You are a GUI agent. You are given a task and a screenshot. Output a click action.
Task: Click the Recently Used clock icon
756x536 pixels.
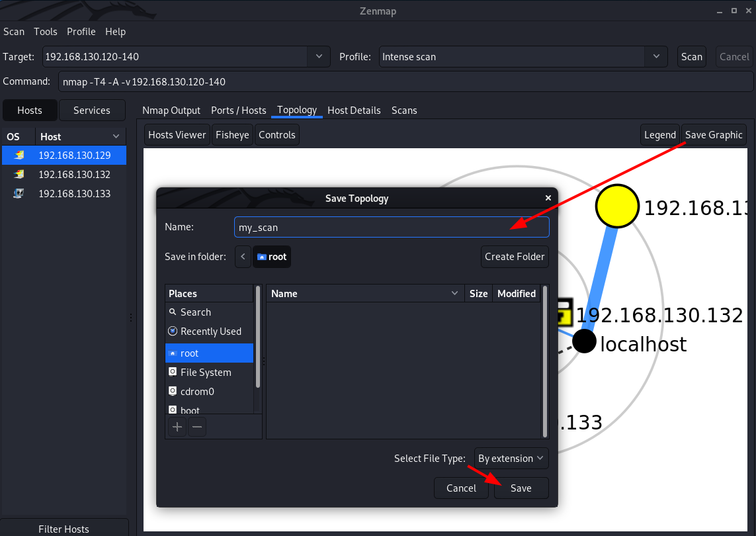tap(173, 331)
